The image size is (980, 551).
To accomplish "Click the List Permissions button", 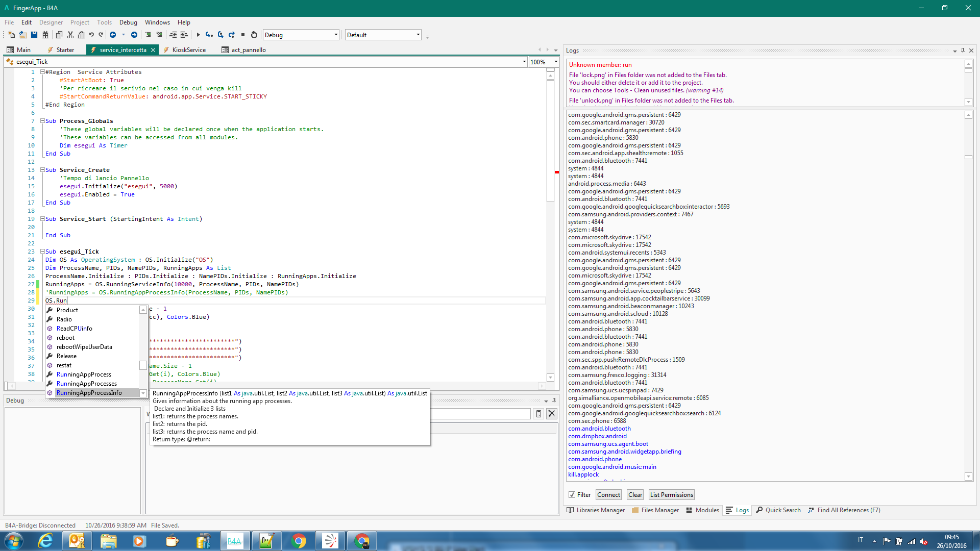I will 671,495.
